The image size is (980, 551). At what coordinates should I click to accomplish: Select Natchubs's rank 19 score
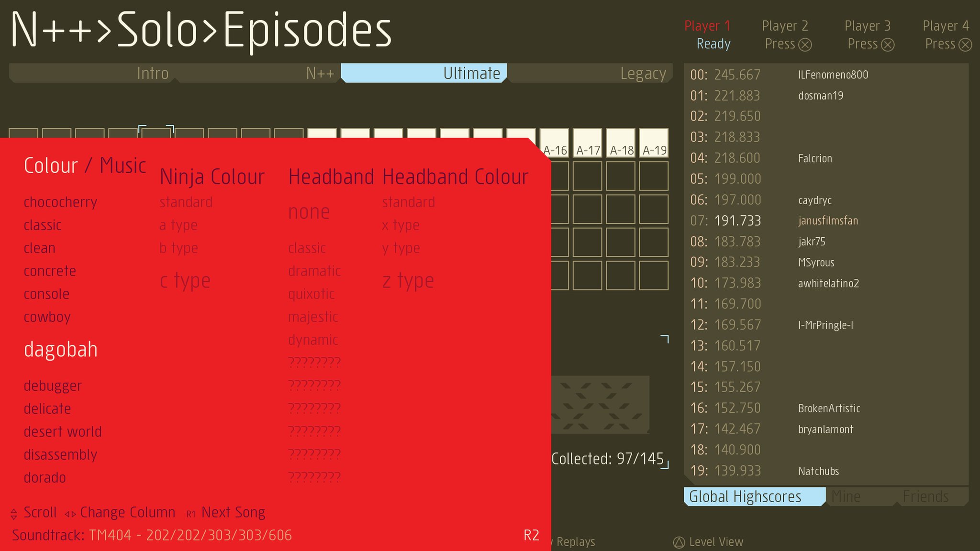[x=826, y=471]
